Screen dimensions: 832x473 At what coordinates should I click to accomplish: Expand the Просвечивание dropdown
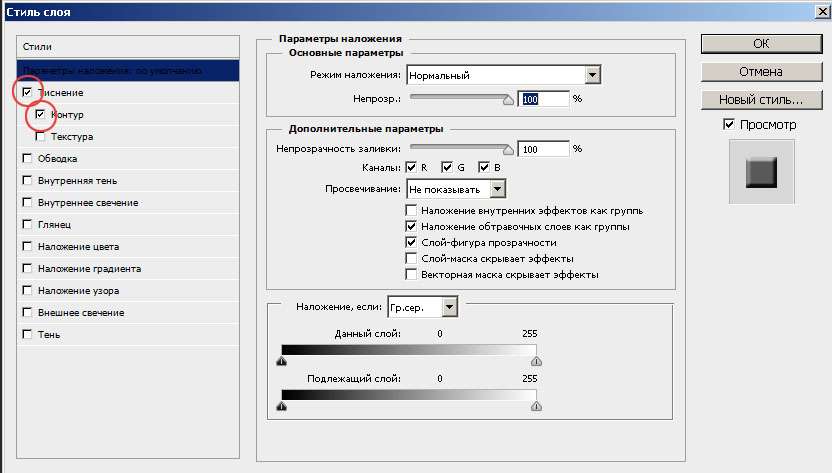[x=456, y=189]
